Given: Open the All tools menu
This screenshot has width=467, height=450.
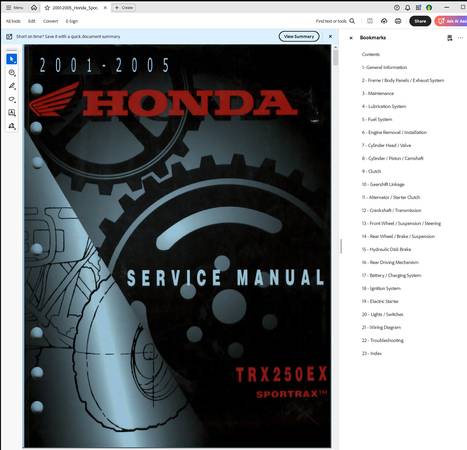Looking at the screenshot, I should (13, 21).
